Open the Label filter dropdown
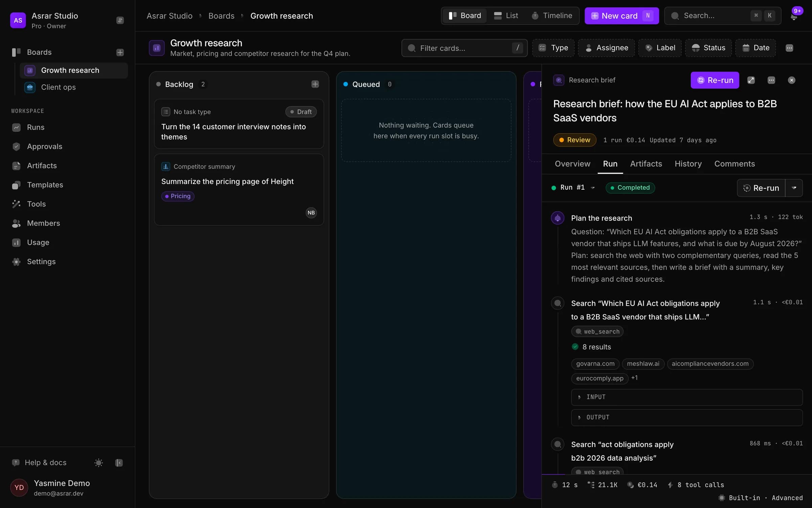Image resolution: width=812 pixels, height=508 pixels. point(660,48)
